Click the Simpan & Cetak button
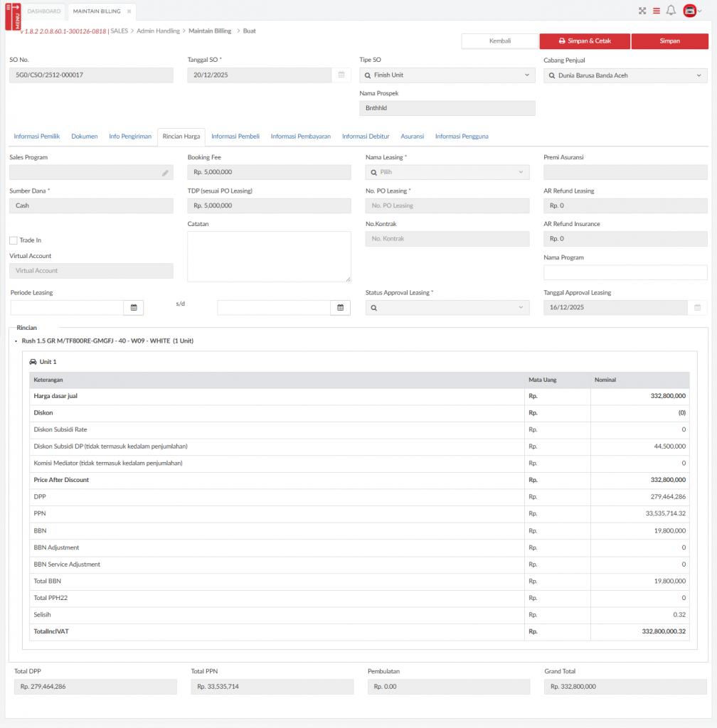This screenshot has height=728, width=717. coord(585,41)
